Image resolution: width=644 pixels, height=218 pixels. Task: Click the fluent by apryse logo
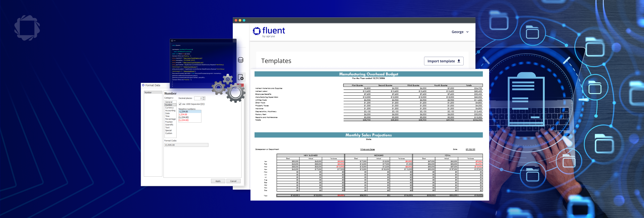point(269,32)
